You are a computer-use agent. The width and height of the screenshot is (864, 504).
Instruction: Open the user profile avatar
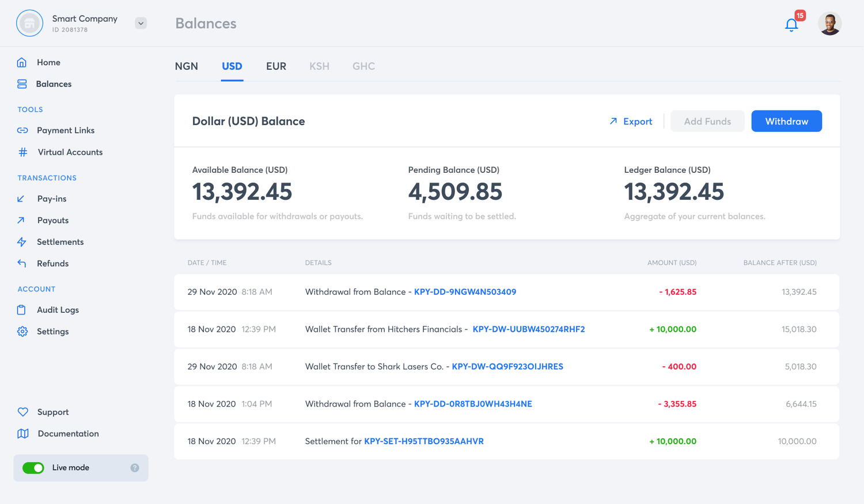(x=830, y=24)
